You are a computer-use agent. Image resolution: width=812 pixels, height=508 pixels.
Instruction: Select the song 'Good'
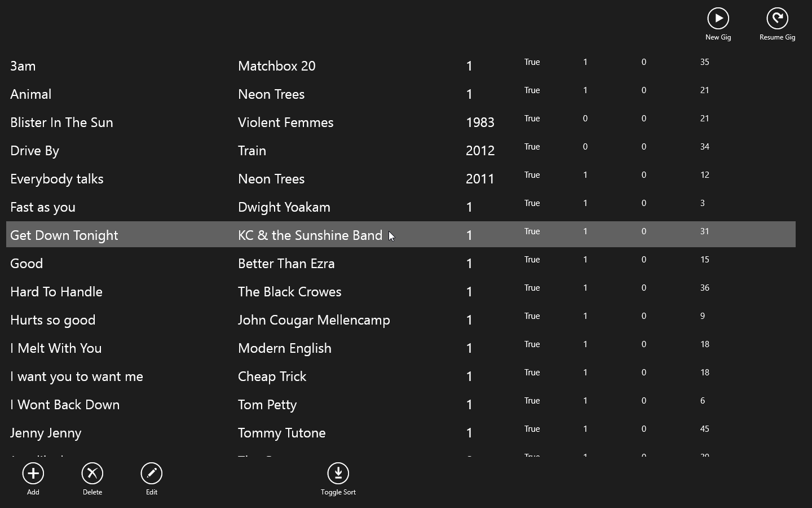[x=27, y=264]
